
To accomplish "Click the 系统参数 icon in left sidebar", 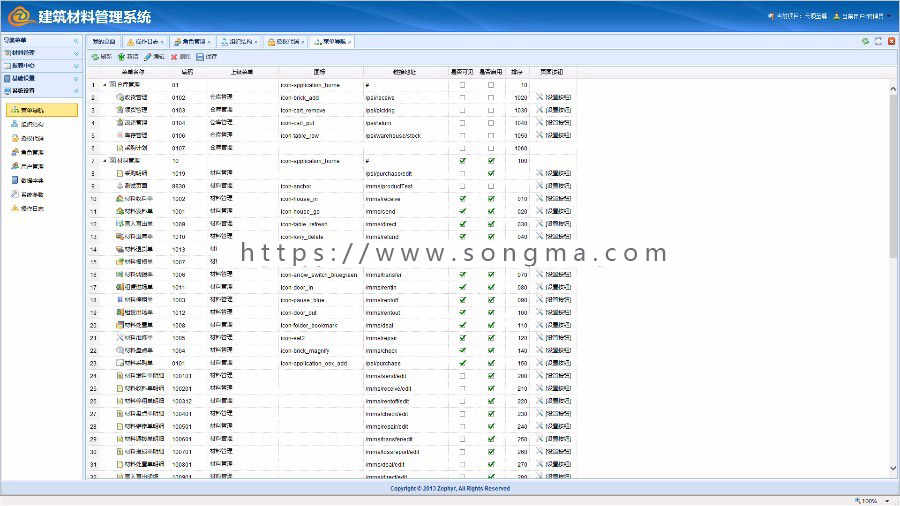I will [15, 194].
